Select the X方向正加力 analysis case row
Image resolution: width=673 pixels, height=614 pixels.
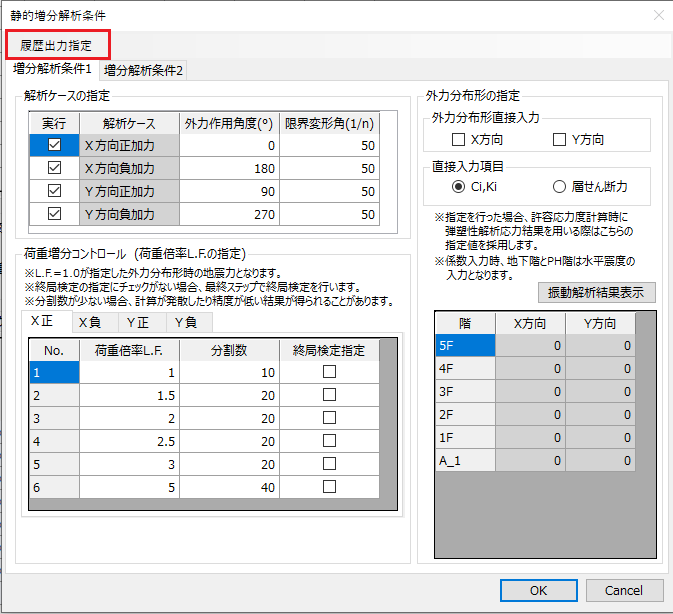click(x=129, y=145)
